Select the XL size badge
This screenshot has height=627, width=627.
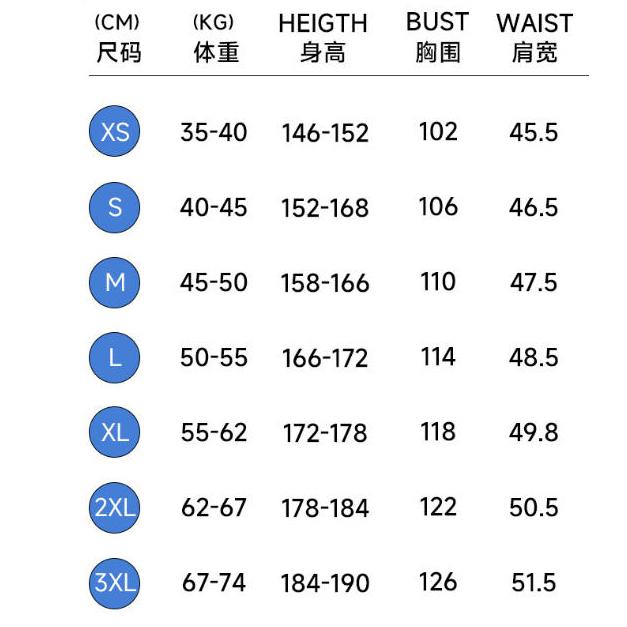pyautogui.click(x=115, y=432)
